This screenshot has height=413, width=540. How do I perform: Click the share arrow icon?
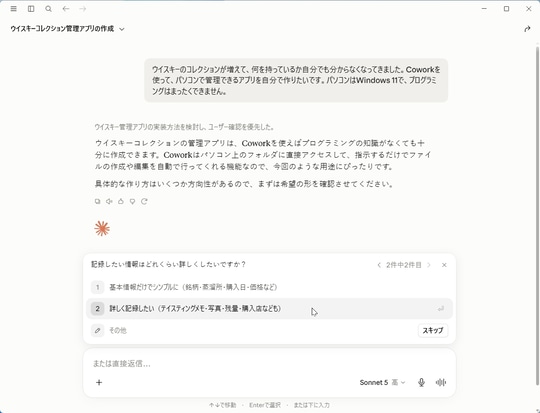pos(527,29)
